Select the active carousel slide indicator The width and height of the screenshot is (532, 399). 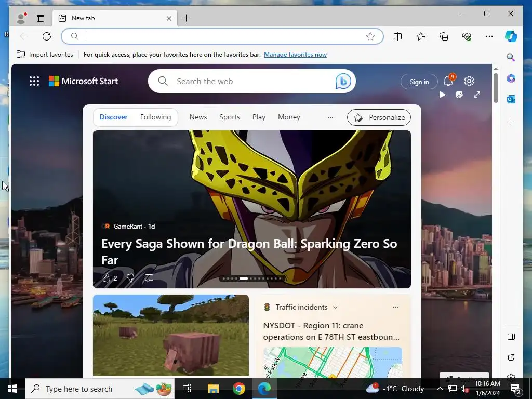pos(243,278)
